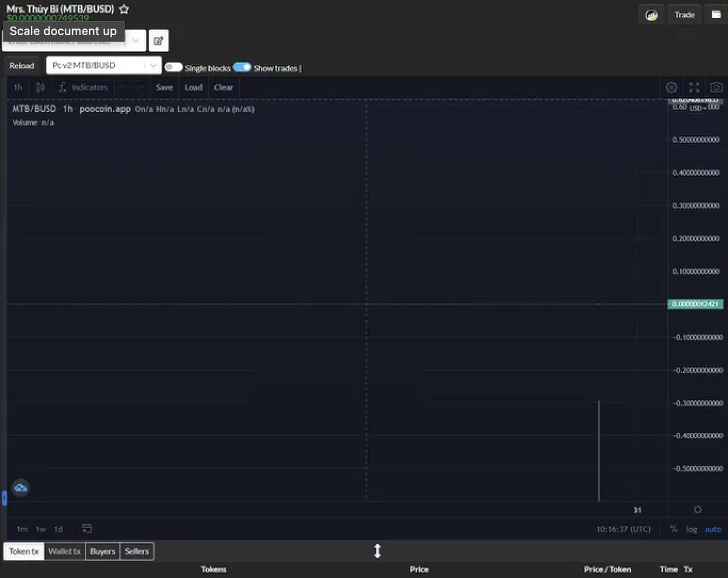
Task: Grab the vertical resize handle below chart
Action: point(377,551)
